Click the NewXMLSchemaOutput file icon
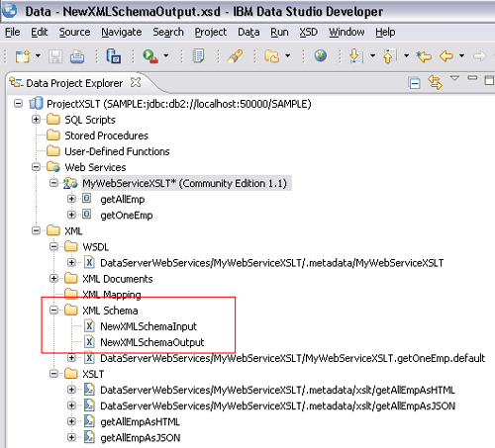495x448 pixels. (89, 342)
